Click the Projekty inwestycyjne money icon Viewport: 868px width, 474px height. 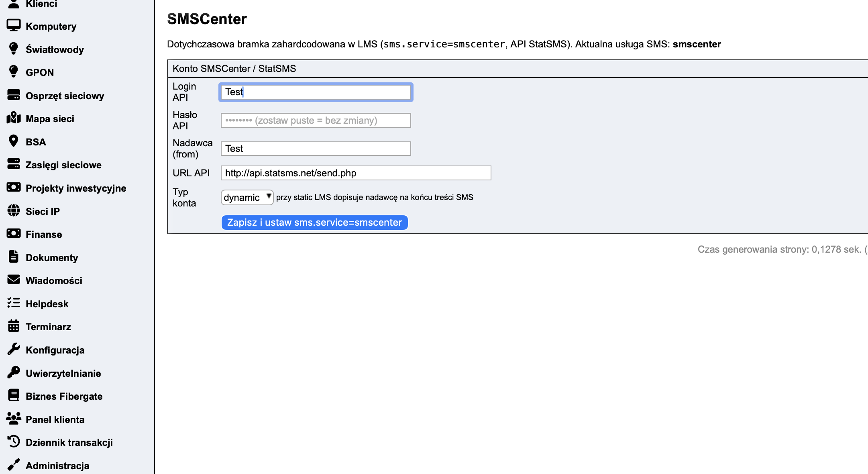[x=14, y=187]
